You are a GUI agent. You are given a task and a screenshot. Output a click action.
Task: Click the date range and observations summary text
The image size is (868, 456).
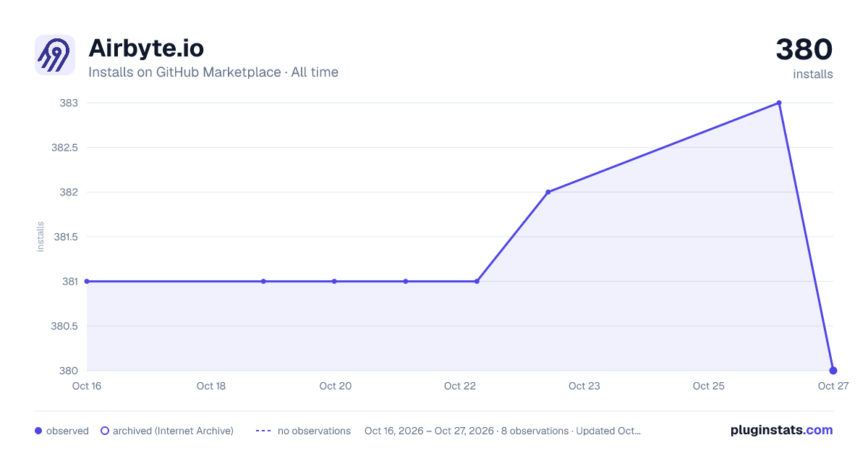pos(503,431)
